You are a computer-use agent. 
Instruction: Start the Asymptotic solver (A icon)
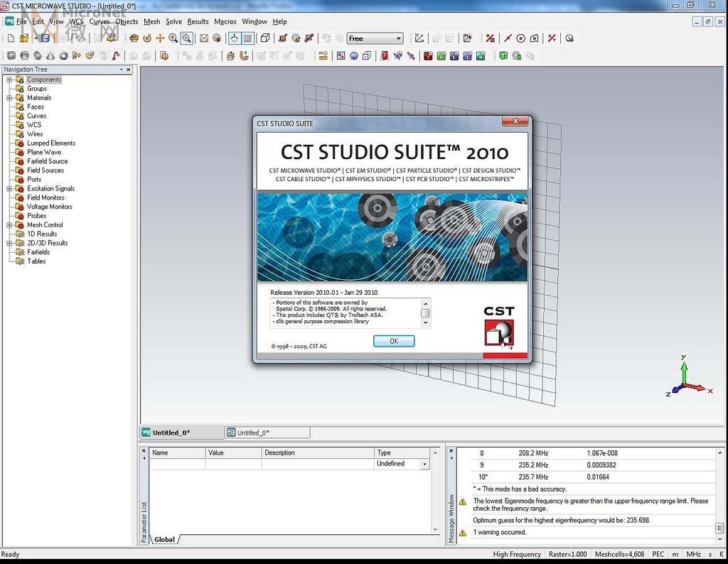(x=481, y=56)
